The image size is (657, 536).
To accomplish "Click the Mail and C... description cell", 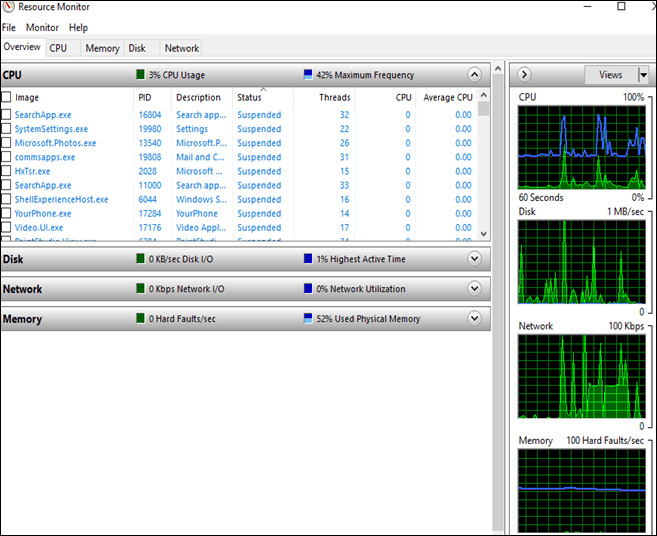I will click(x=200, y=157).
